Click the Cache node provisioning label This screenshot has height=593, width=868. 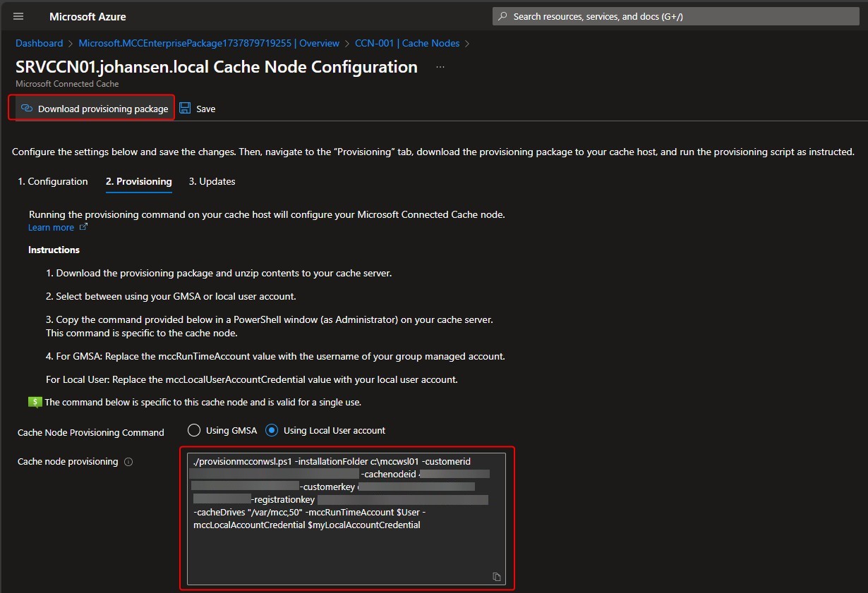(x=68, y=461)
